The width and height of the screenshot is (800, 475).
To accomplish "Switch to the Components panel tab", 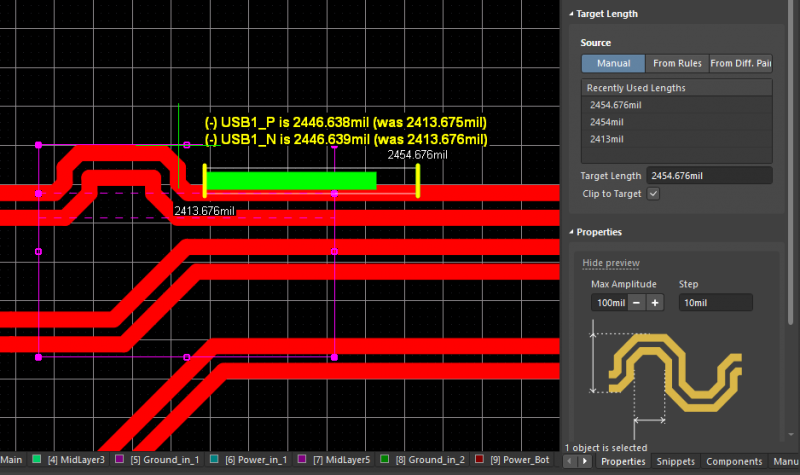I will (x=734, y=461).
